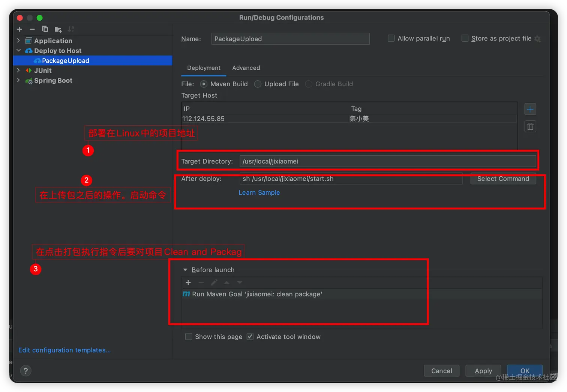Open Edit configuration templates link
The height and width of the screenshot is (392, 567).
pyautogui.click(x=64, y=350)
